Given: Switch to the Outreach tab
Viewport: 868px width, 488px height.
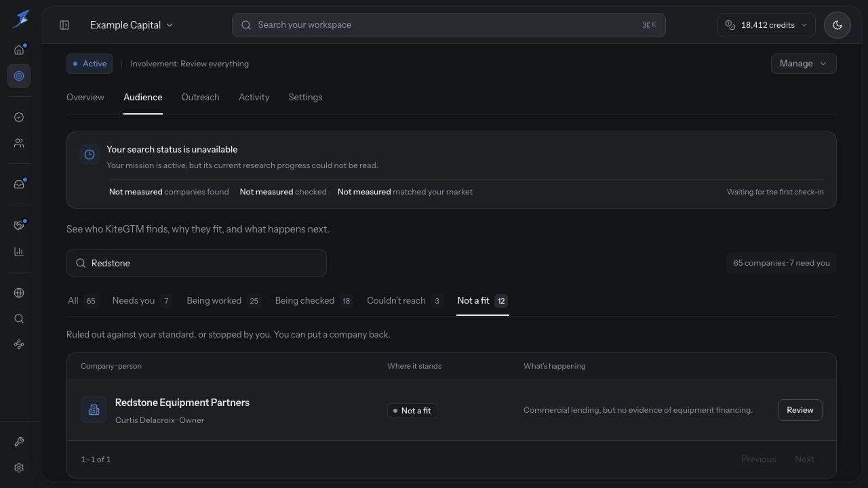Looking at the screenshot, I should 201,98.
